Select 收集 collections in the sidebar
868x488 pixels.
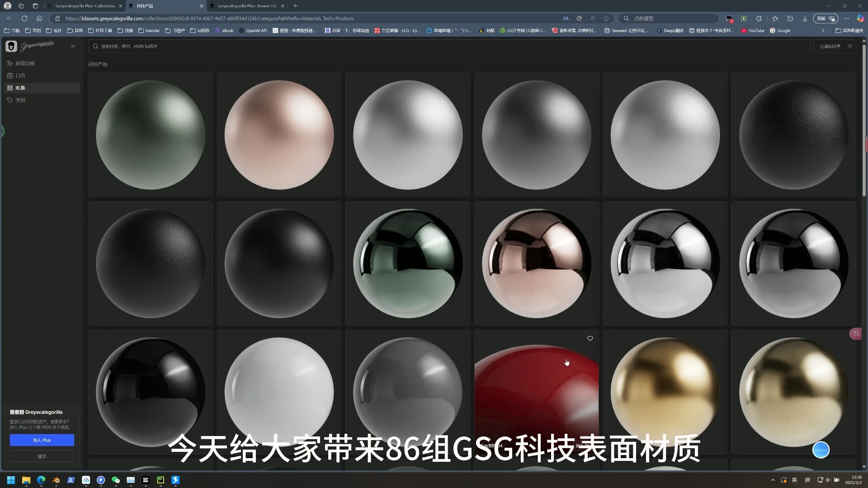pyautogui.click(x=42, y=88)
